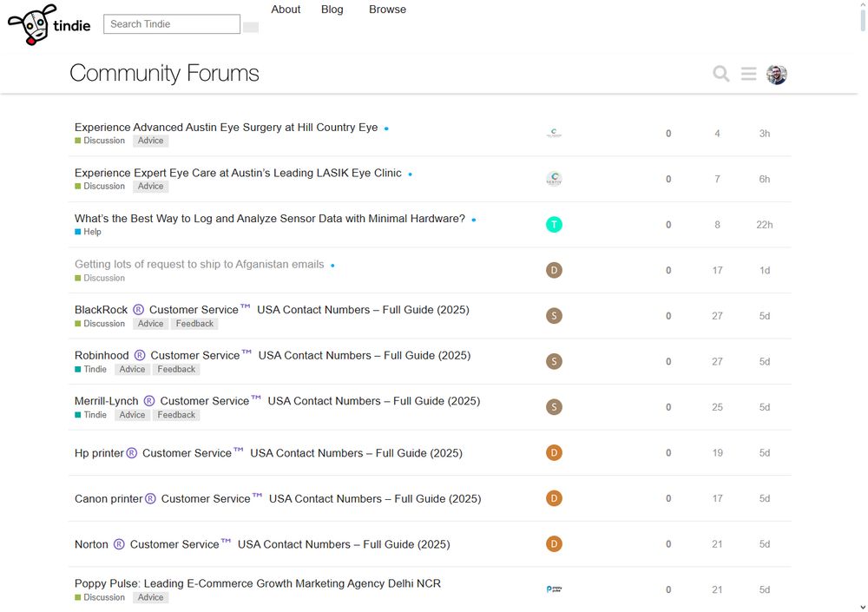
Task: Click the search submit button next to Search Tindie
Action: [x=251, y=27]
